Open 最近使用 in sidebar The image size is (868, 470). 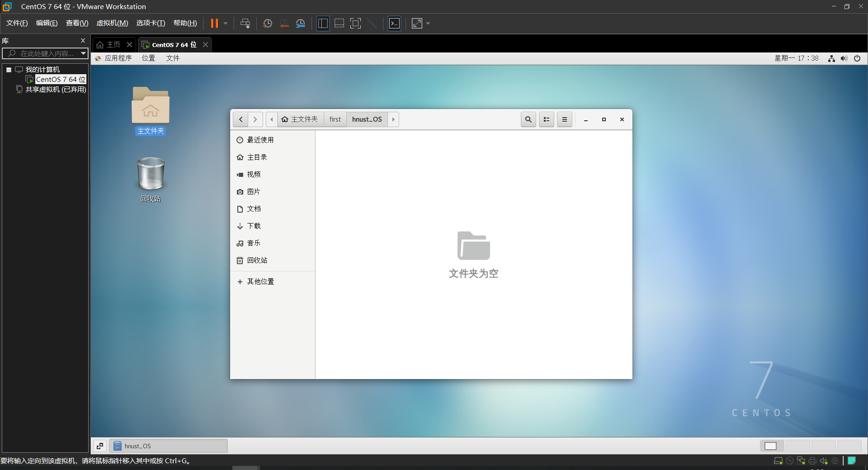(273, 140)
